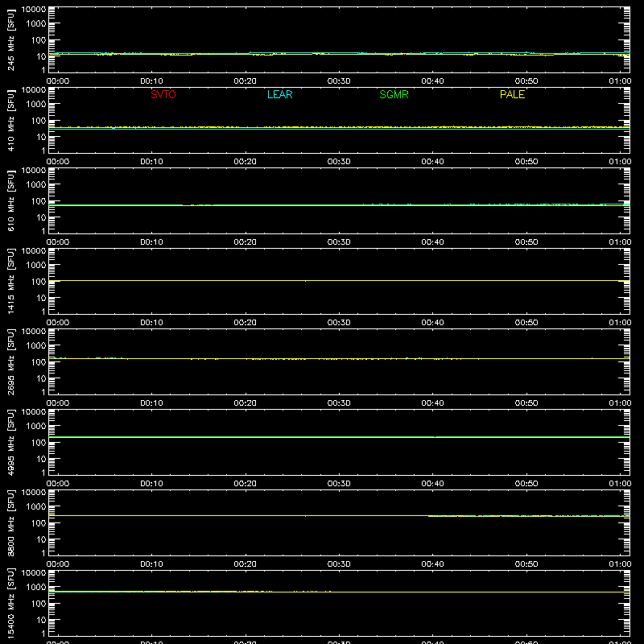Click 00:00 time label below 610 MHz plot
644x644 pixels.
click(x=58, y=242)
